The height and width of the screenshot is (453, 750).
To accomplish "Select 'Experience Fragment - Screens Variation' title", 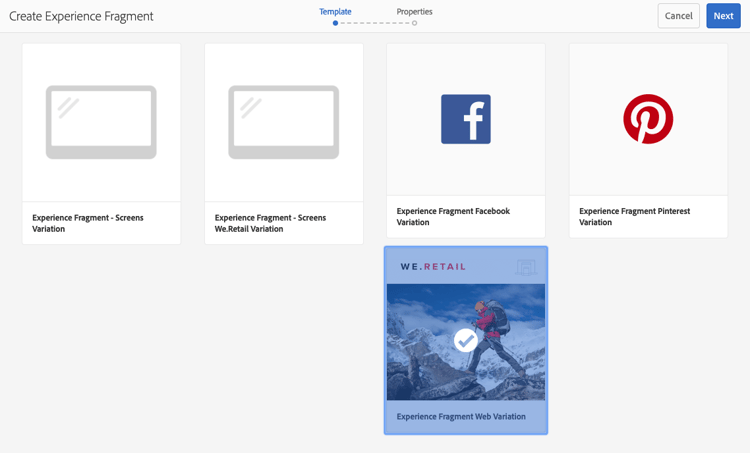I will pos(88,223).
